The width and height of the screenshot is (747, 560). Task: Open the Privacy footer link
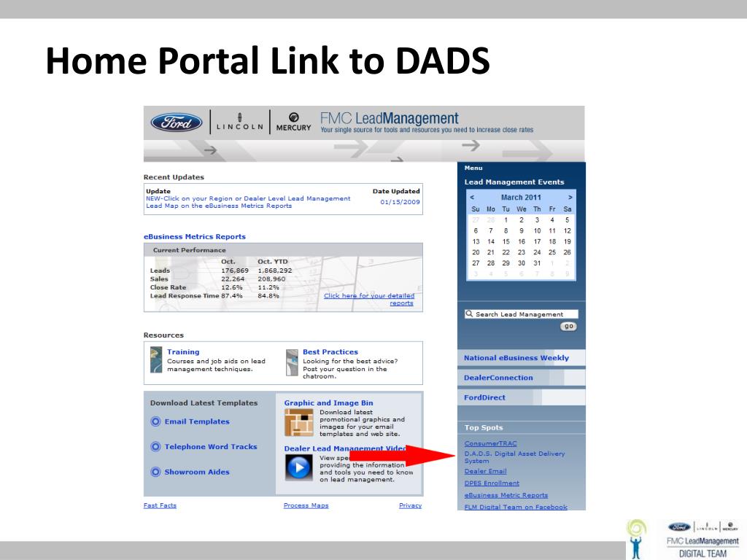click(x=410, y=505)
